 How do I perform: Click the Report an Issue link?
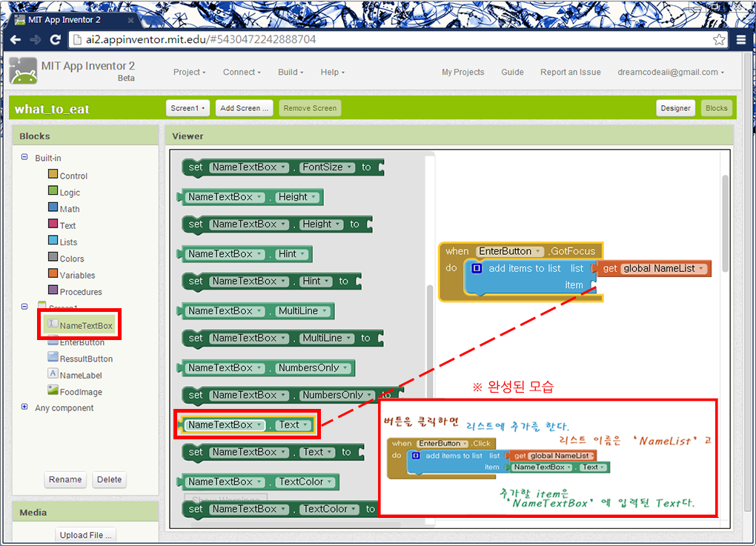tap(571, 73)
